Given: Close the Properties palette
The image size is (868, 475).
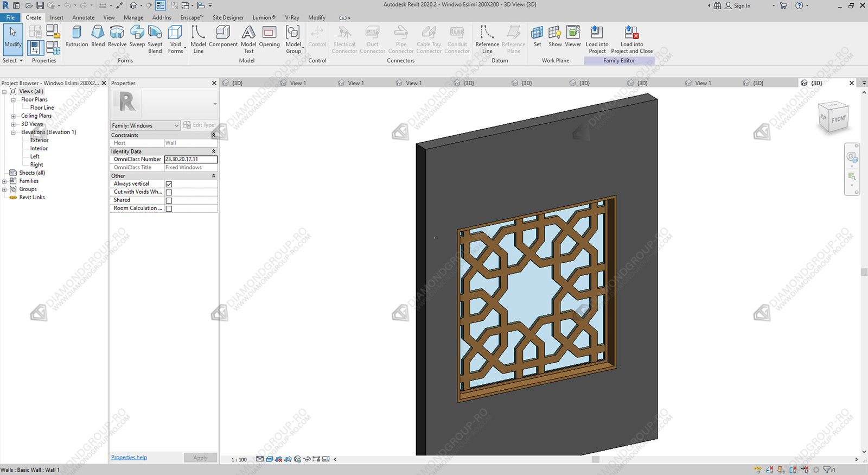Looking at the screenshot, I should point(214,83).
